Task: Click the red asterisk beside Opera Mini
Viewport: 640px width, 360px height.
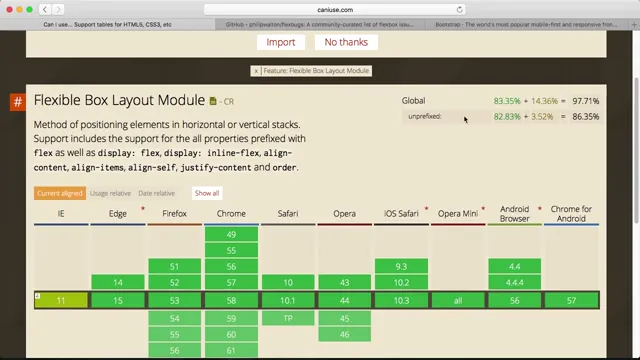Action: pos(483,209)
